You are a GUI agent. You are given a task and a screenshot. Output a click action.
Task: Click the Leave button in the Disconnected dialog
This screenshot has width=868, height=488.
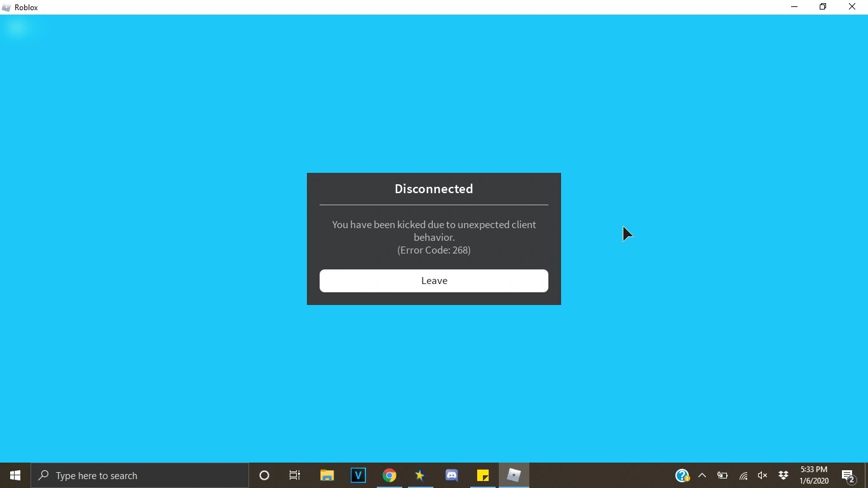click(x=434, y=281)
